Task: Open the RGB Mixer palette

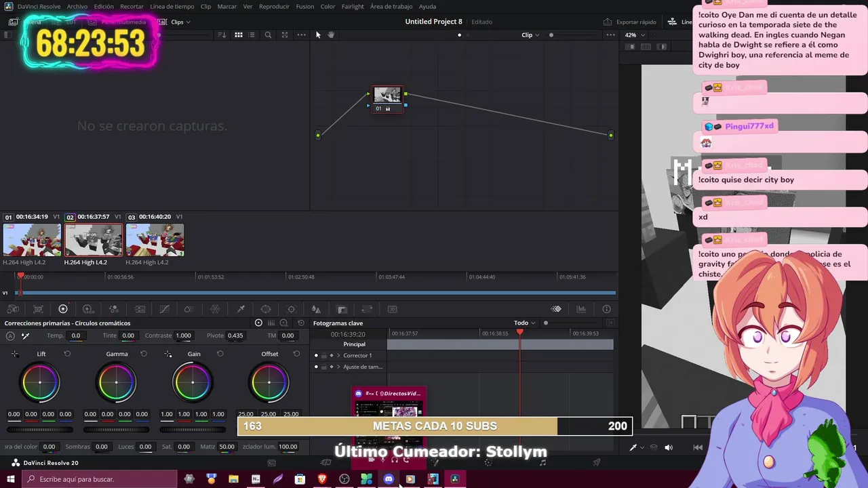Action: coord(113,309)
